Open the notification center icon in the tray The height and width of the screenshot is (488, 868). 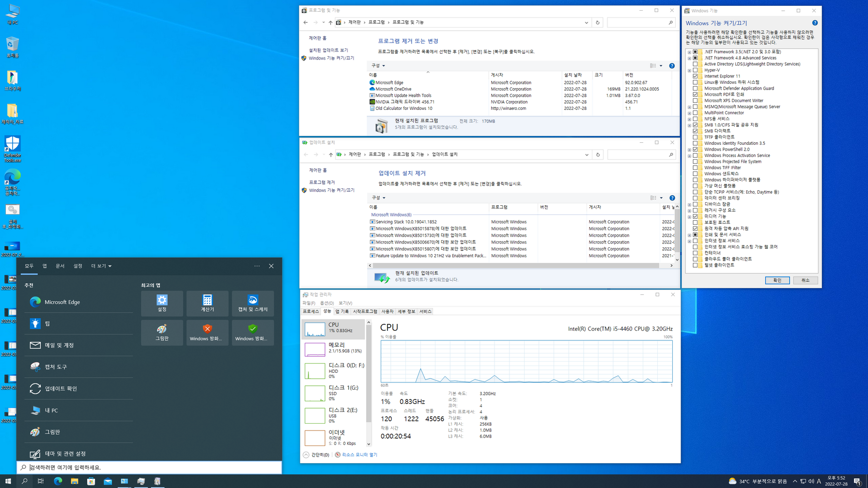click(x=857, y=481)
